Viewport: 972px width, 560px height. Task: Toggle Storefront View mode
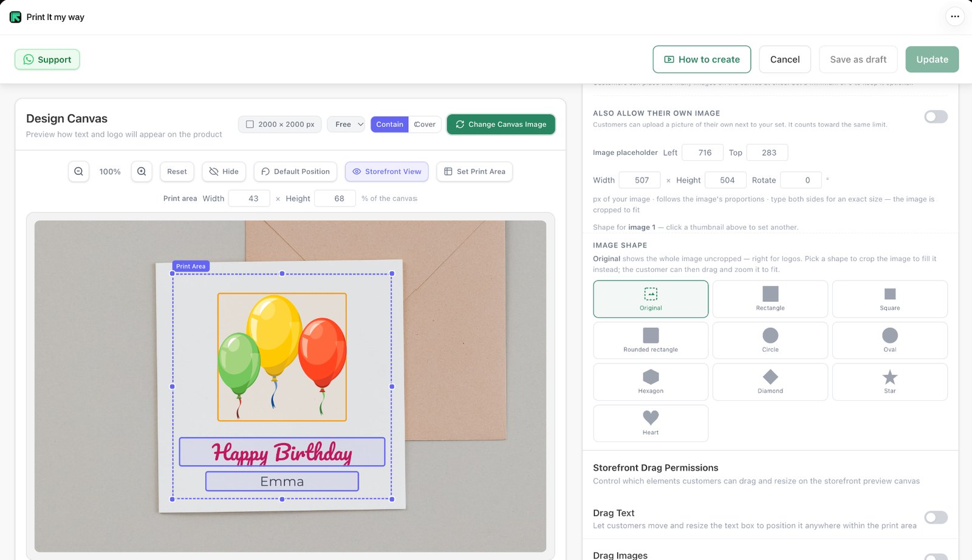pyautogui.click(x=387, y=171)
